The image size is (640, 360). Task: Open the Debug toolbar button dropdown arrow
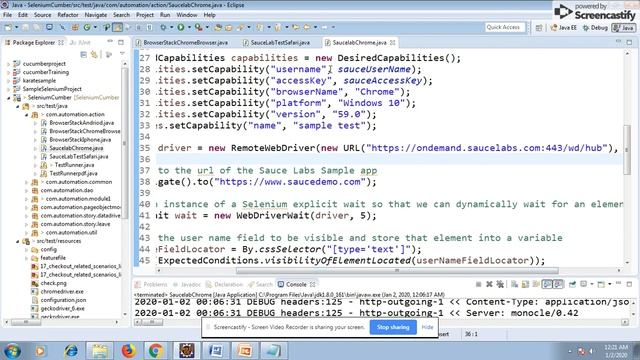click(x=171, y=27)
